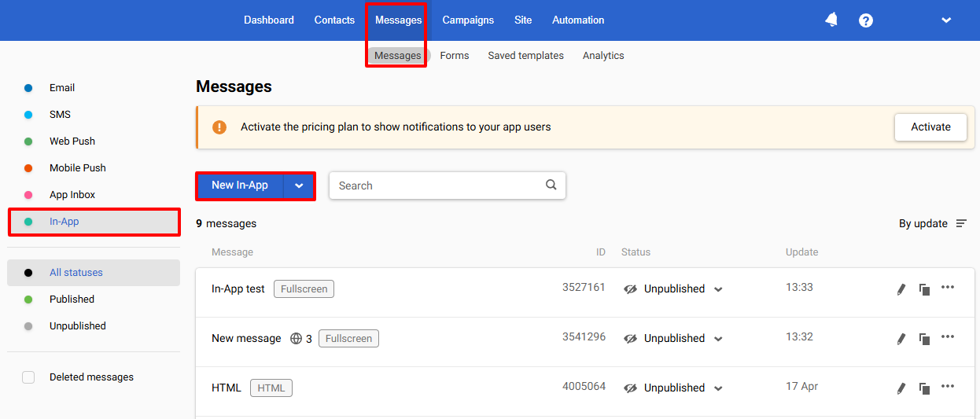This screenshot has width=980, height=419.
Task: Click message ID 4005064
Action: click(x=584, y=387)
